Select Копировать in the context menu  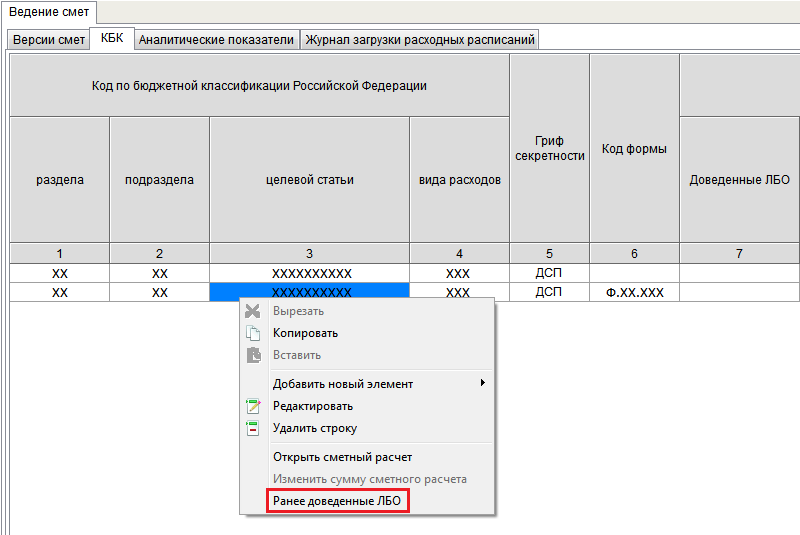[305, 333]
